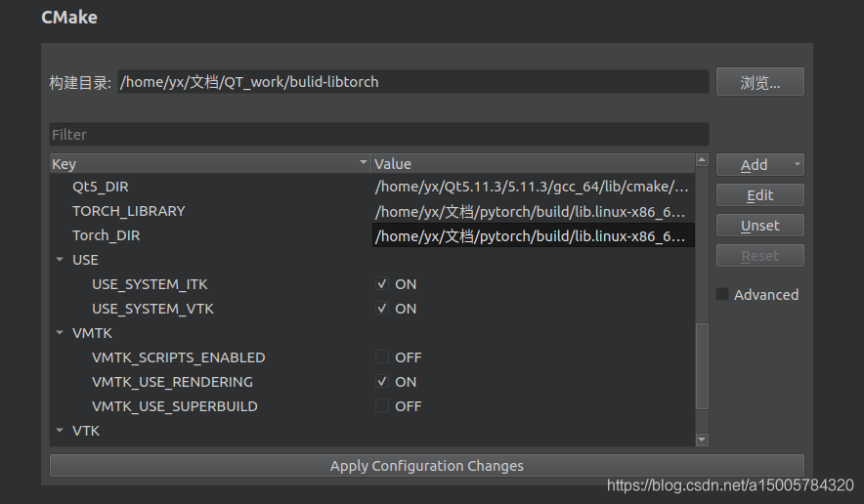Click the scrollbar down arrow

click(x=702, y=440)
